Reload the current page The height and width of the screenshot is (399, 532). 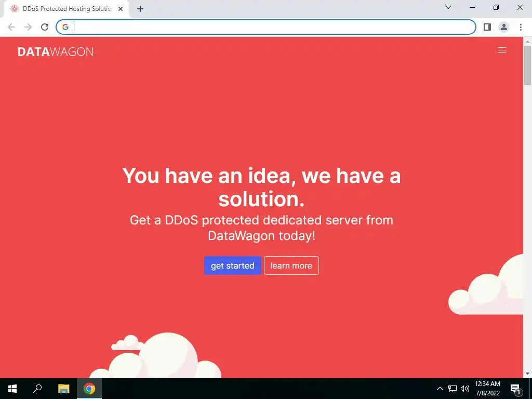[45, 27]
